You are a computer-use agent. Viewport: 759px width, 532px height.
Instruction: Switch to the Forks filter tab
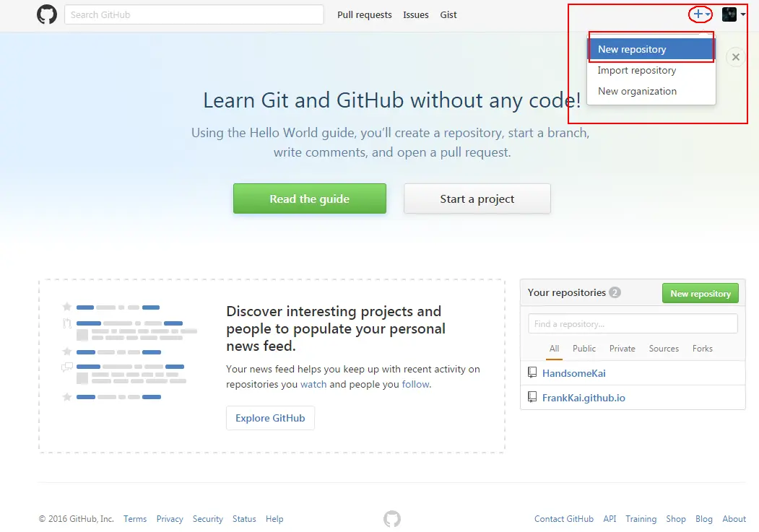(703, 349)
